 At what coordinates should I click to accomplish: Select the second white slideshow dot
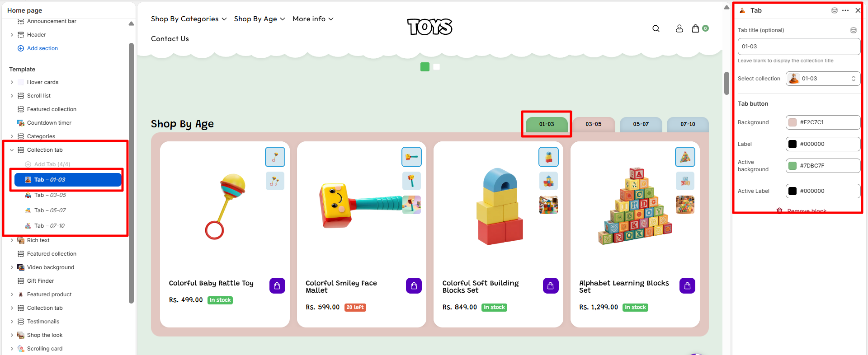coord(436,67)
